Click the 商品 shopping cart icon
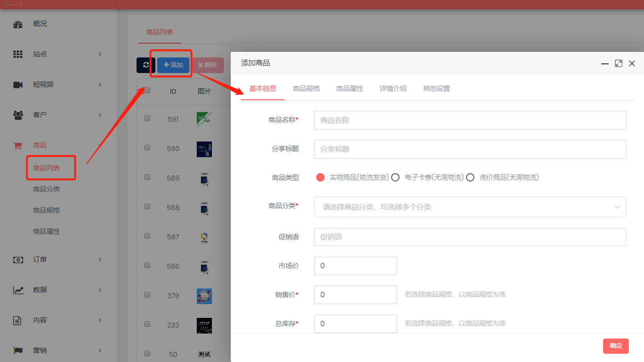The height and width of the screenshot is (362, 644). point(18,146)
